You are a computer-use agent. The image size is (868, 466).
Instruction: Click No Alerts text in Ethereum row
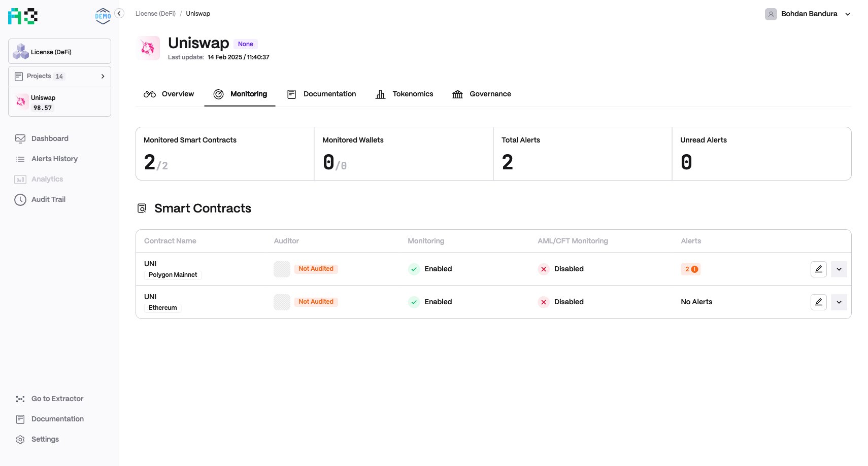tap(696, 302)
